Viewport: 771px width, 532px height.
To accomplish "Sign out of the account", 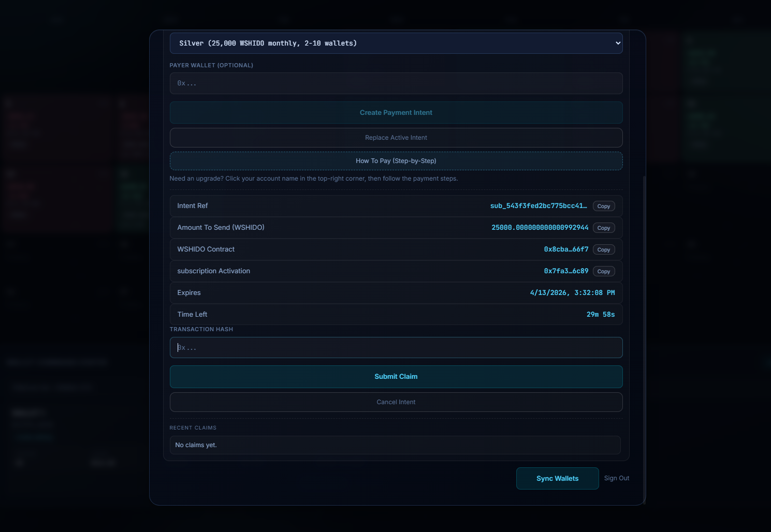I will click(x=616, y=478).
